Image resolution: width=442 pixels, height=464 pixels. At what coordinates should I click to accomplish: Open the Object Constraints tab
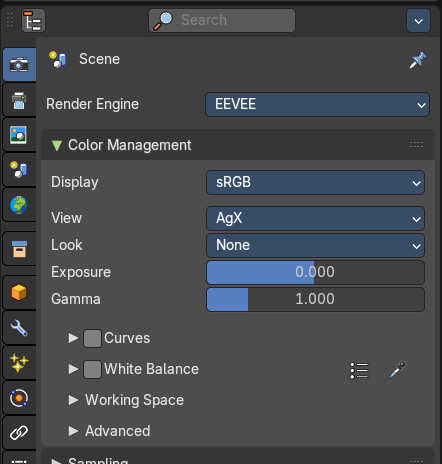(x=19, y=433)
